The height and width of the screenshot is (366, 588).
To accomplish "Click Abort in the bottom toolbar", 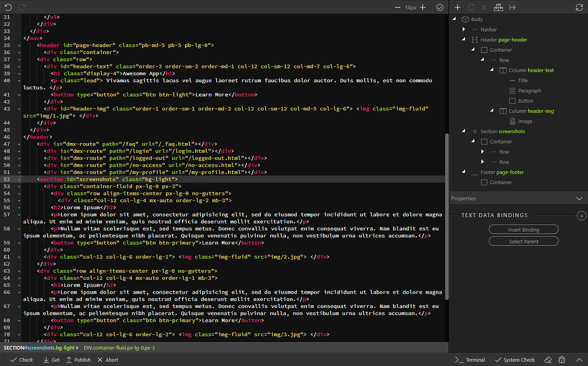I will coord(108,360).
